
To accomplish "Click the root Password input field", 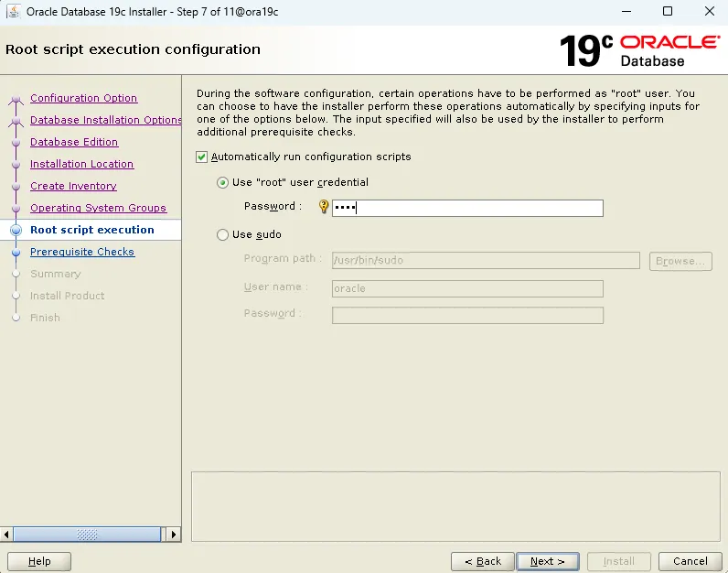I will (x=467, y=208).
